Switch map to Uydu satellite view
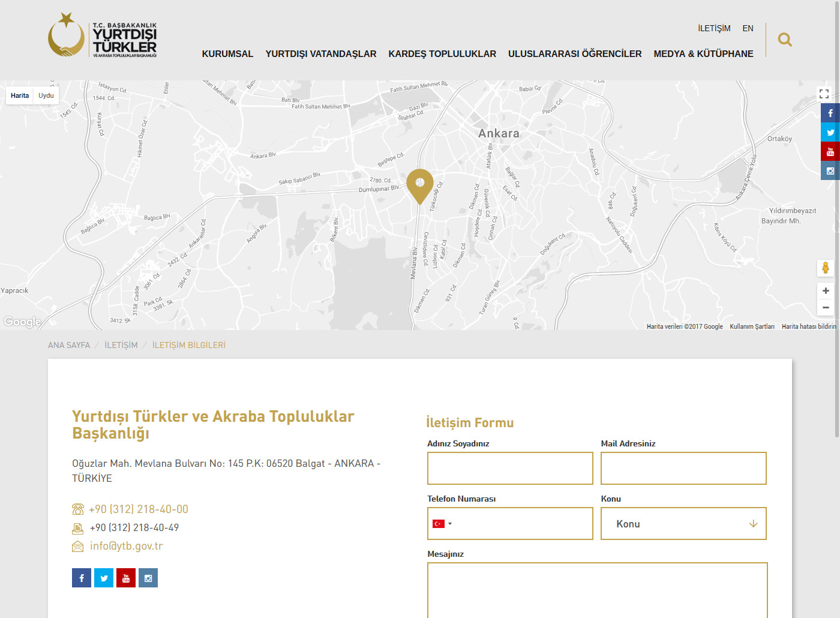 46,95
